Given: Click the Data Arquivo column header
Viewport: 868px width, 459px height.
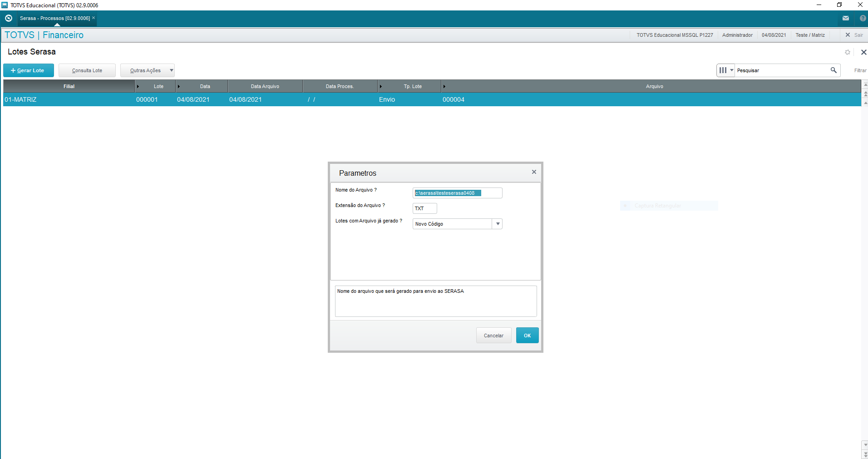Looking at the screenshot, I should click(265, 86).
